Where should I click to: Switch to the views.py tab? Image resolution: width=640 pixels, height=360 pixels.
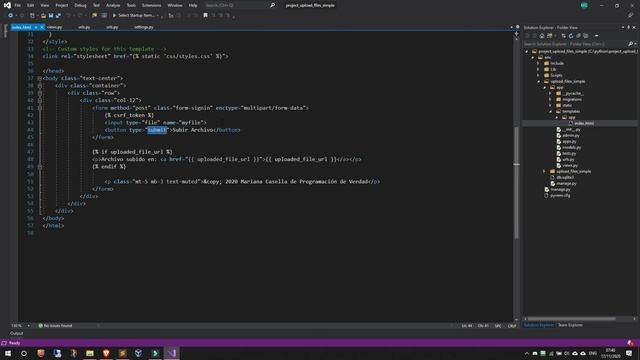54,27
